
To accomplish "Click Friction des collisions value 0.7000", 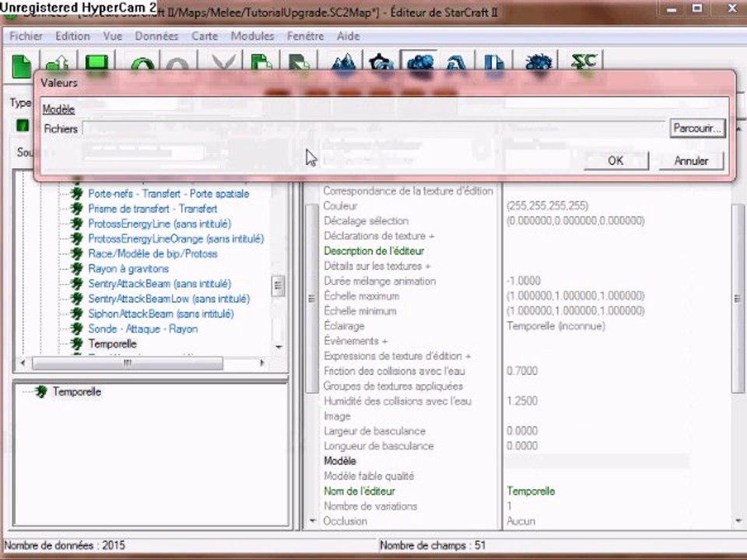I will [x=522, y=371].
